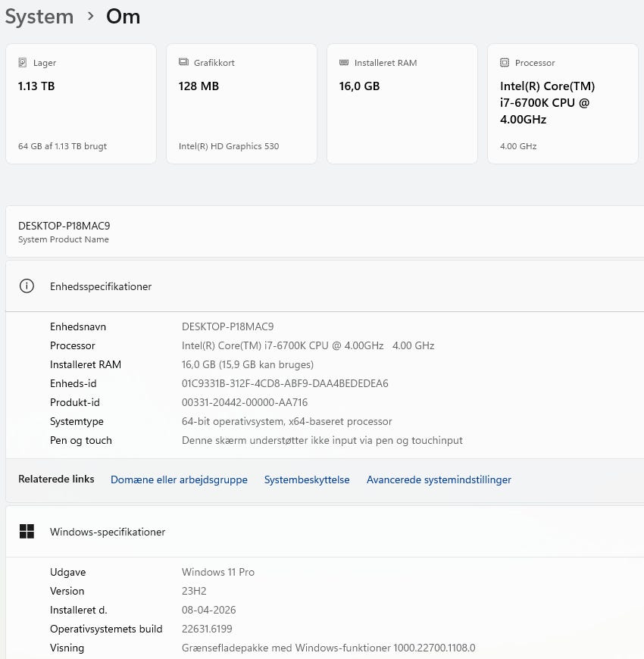Open Avancerede systemindstillinger link
Image resolution: width=644 pixels, height=659 pixels.
pyautogui.click(x=439, y=479)
